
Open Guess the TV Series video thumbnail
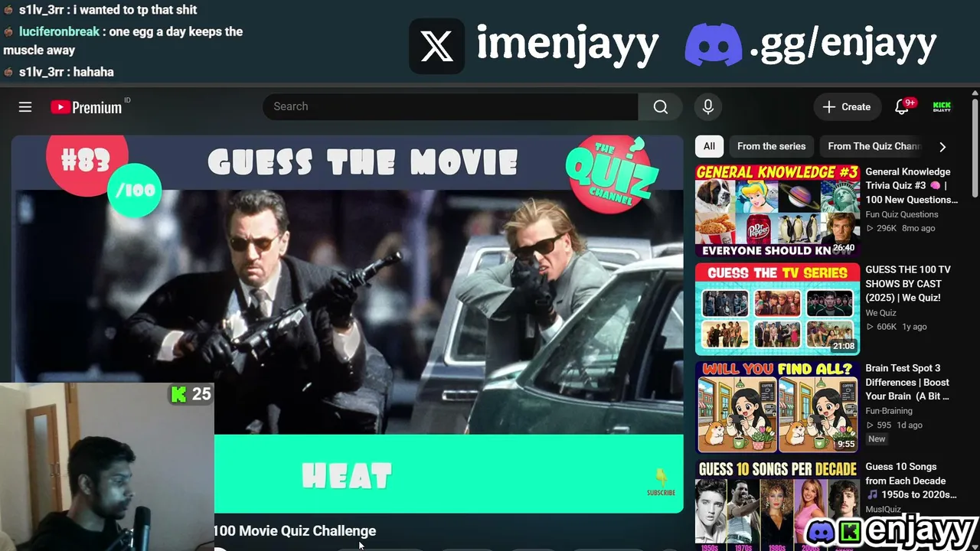pos(777,309)
